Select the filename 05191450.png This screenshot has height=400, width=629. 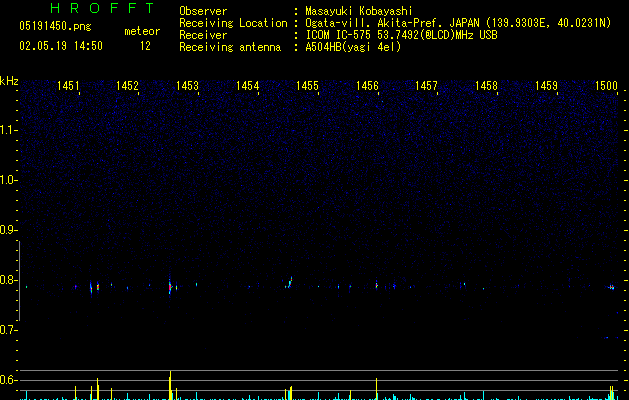[x=55, y=27]
